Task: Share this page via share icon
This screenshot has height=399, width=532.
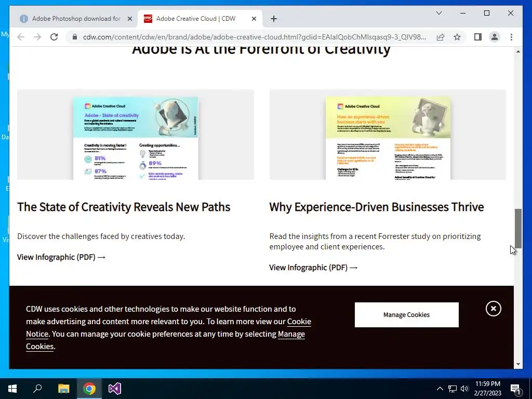Action: (441, 37)
